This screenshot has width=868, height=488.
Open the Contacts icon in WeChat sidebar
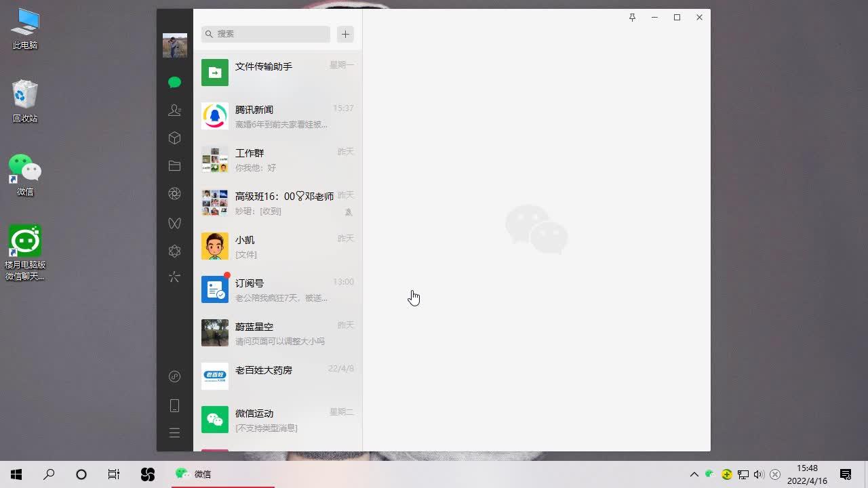pos(174,110)
